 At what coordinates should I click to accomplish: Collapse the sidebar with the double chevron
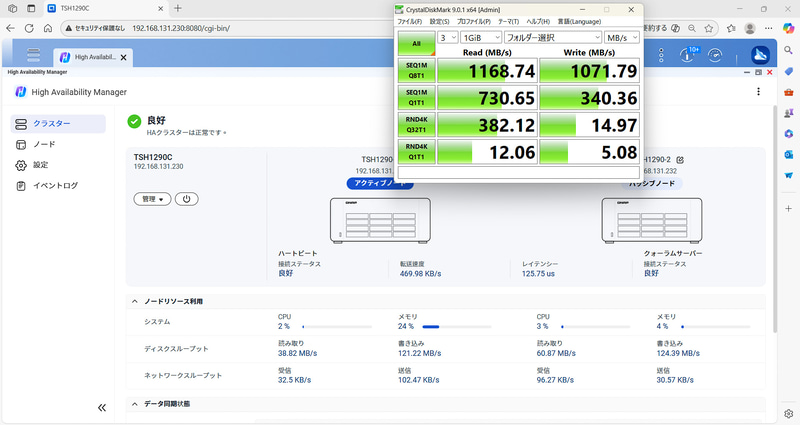pyautogui.click(x=102, y=407)
